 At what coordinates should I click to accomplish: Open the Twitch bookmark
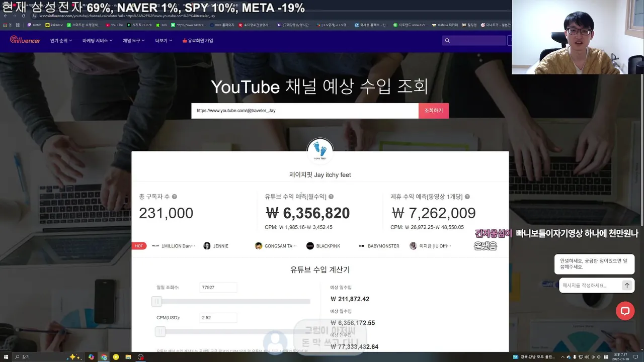pyautogui.click(x=35, y=25)
